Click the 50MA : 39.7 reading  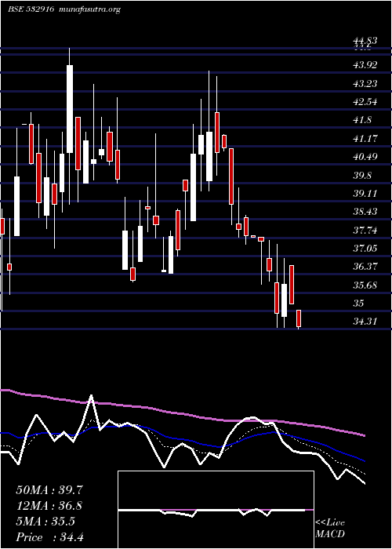click(x=49, y=490)
